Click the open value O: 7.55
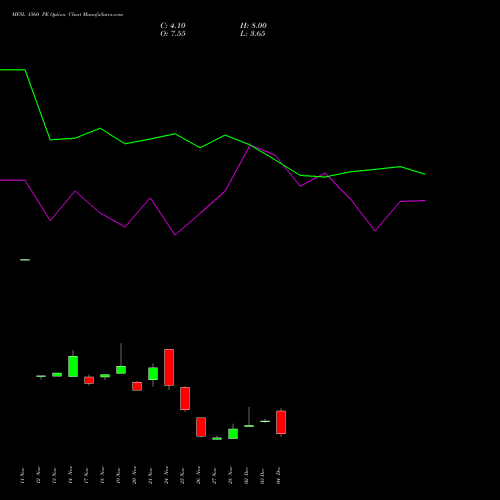 click(173, 34)
